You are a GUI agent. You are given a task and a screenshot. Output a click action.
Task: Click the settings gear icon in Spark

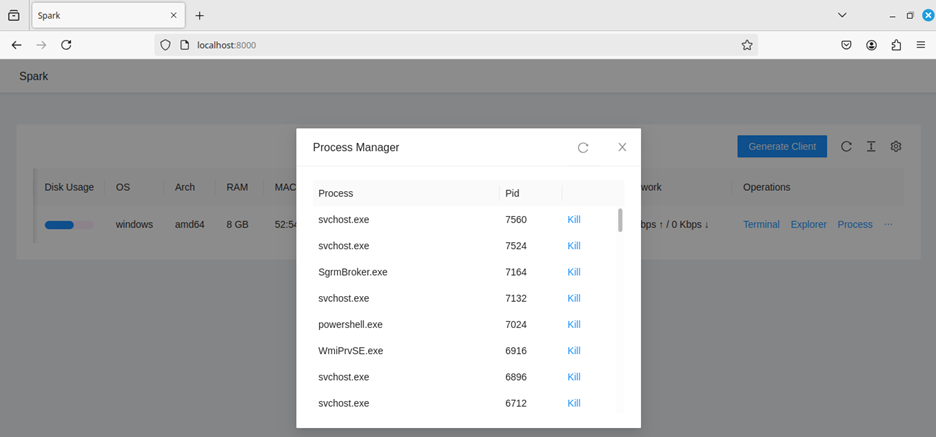click(896, 146)
